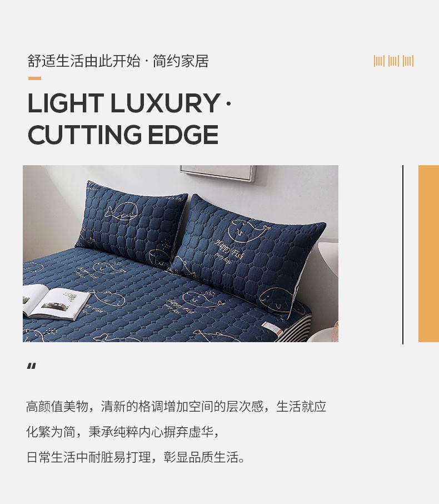439x504 pixels.
Task: Click the open magazine on the bed
Action: (55, 303)
